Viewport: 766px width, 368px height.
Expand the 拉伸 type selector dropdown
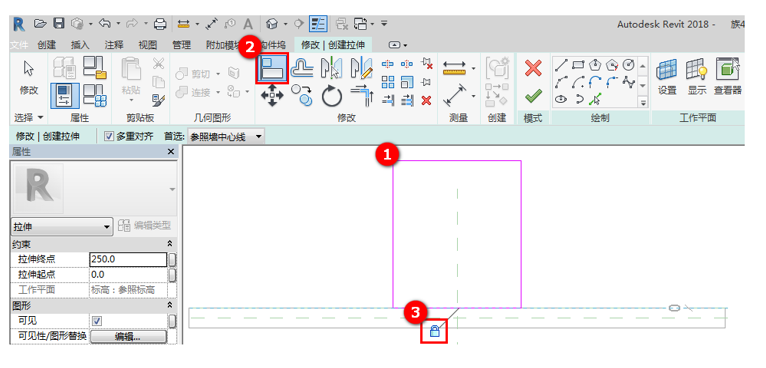[62, 227]
